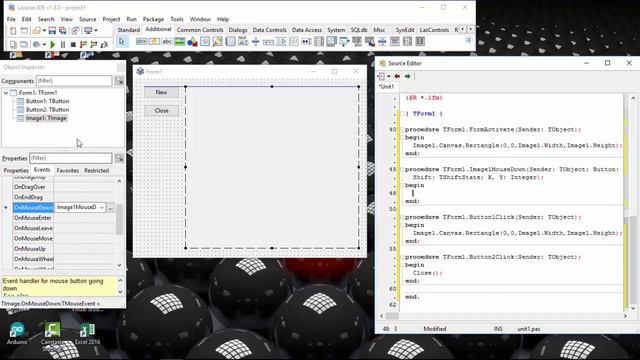Pick the TSplitter component icon
The height and width of the screenshot is (360, 640).
(256, 42)
